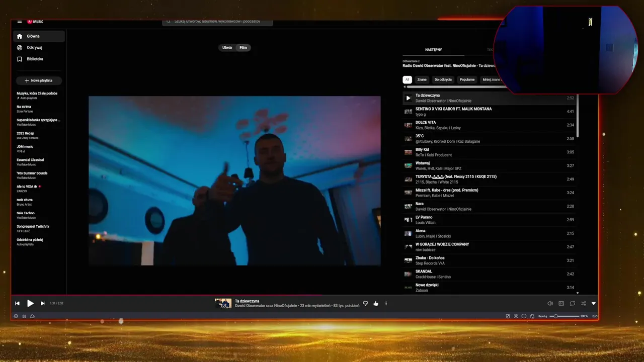The image size is (644, 362).
Task: Click the YouTube Music logo
Action: coord(35,22)
